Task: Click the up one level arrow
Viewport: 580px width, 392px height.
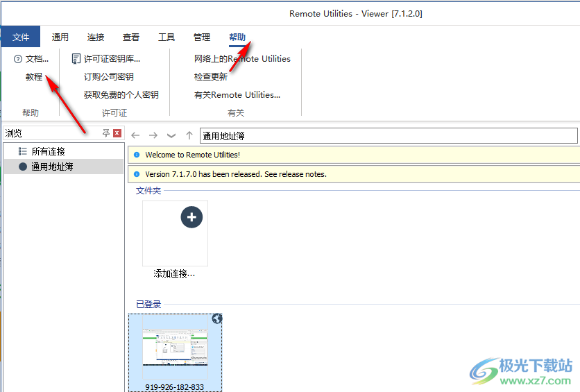Action: [189, 135]
